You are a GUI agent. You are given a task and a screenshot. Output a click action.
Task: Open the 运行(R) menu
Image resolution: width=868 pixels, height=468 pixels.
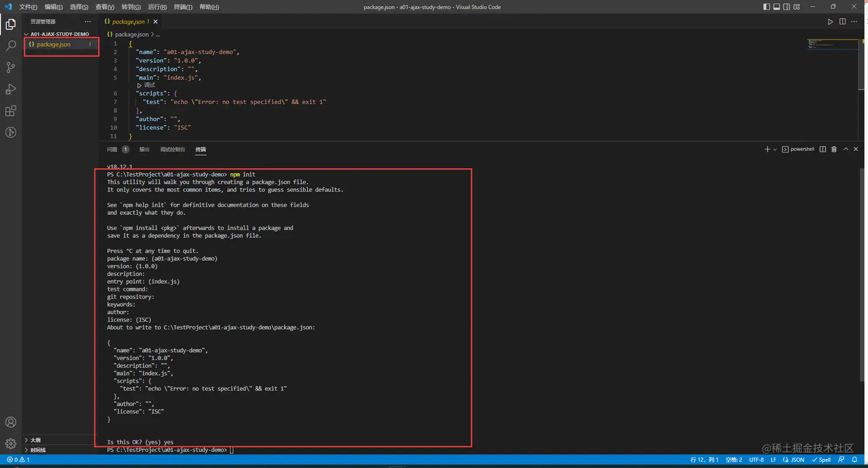pyautogui.click(x=157, y=7)
